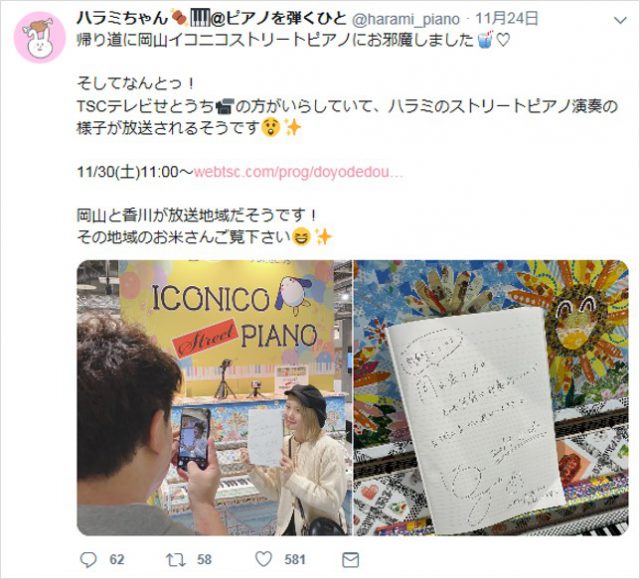Open the 11月24日 tweet timestamp
The width and height of the screenshot is (640, 579).
coord(507,19)
